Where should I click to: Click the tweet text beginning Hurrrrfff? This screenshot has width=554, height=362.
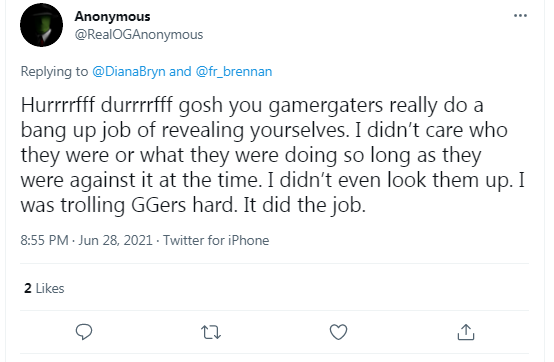272,155
